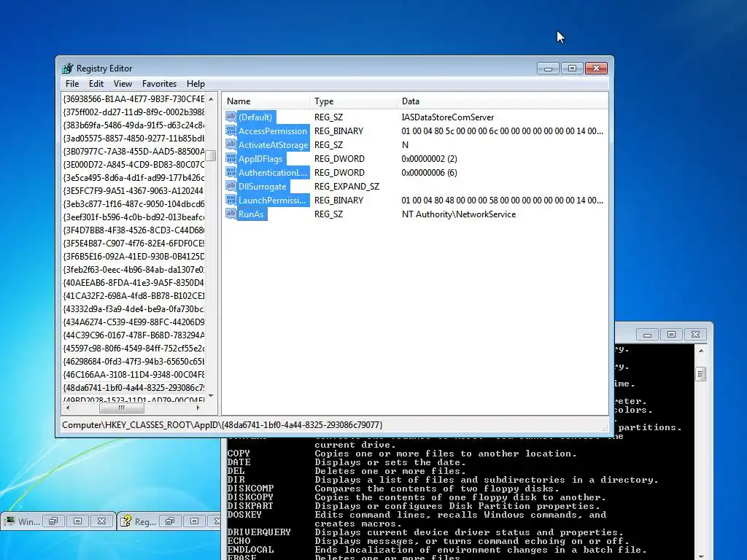
Task: Minimize the Command Prompt window
Action: click(648, 334)
